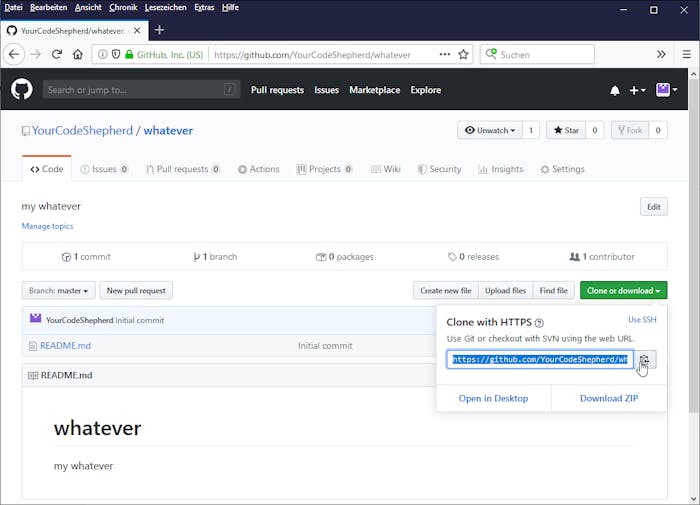Click YourCodeShepherd avatar in commit row
This screenshot has height=505, width=700.
click(35, 319)
